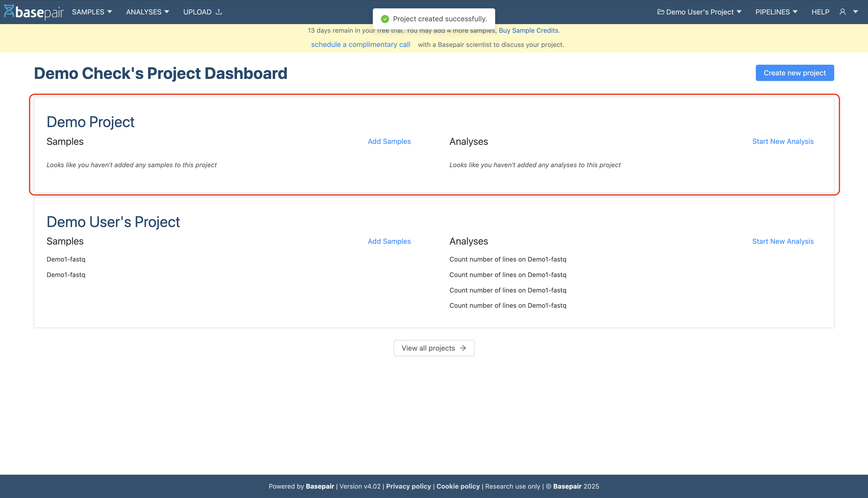The height and width of the screenshot is (498, 868).
Task: Open first Demo1-fastq sample
Action: coord(66,259)
